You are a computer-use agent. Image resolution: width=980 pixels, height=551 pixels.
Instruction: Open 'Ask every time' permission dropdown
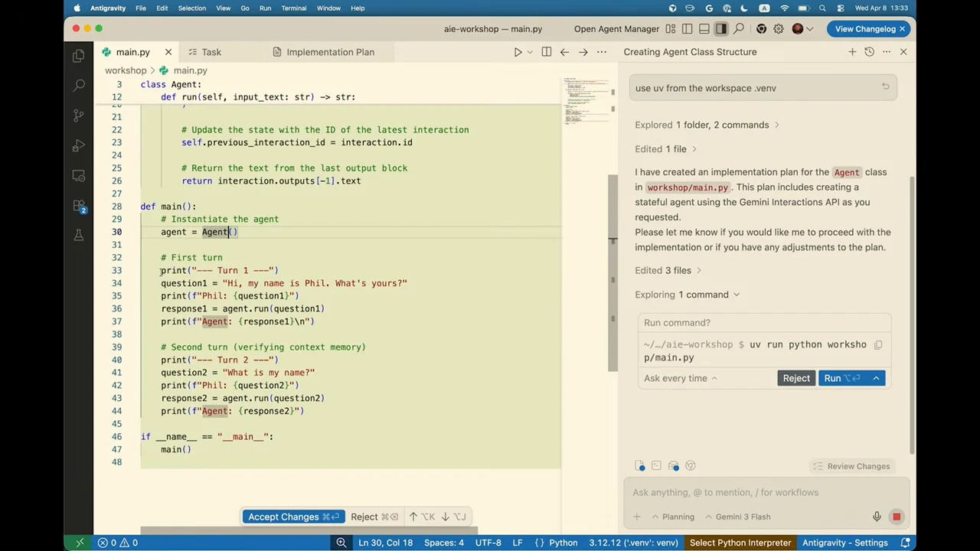point(680,378)
